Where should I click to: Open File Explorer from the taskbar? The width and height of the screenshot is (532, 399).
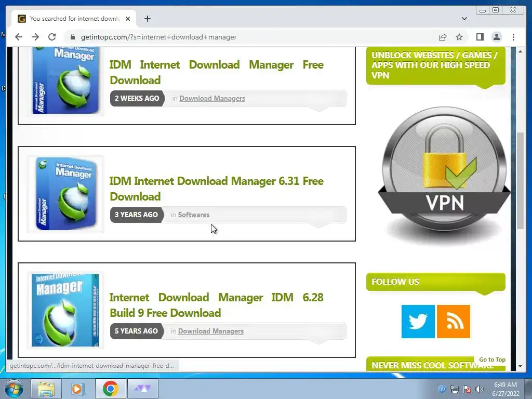46,389
